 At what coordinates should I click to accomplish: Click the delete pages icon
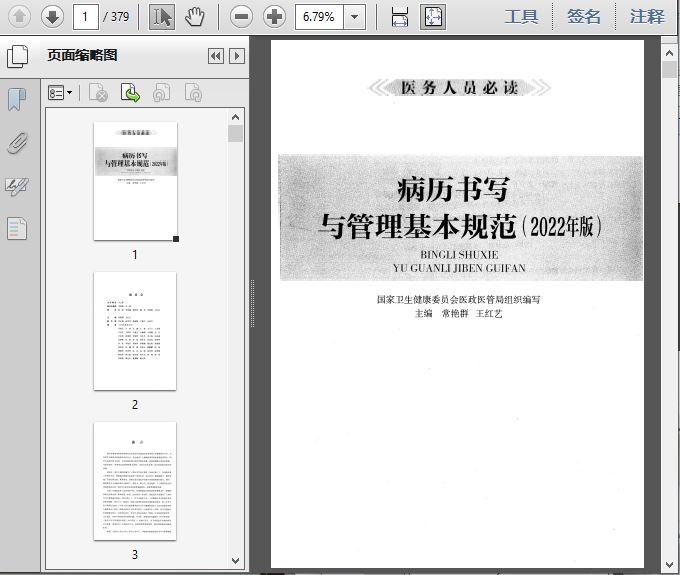[x=98, y=93]
